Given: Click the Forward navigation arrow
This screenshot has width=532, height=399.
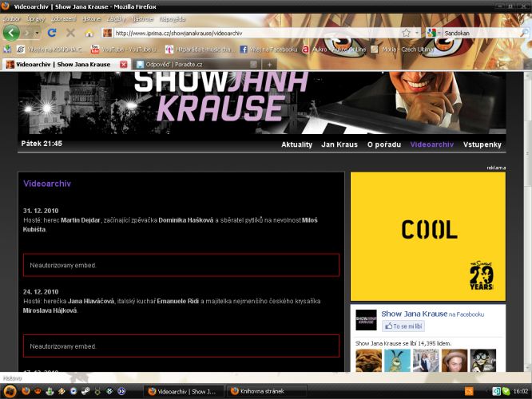Looking at the screenshot, I should pyautogui.click(x=27, y=33).
